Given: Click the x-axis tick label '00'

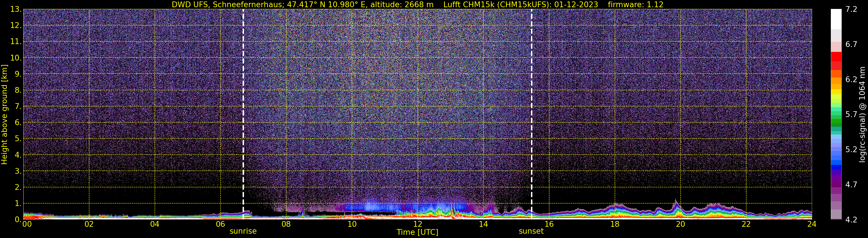Looking at the screenshot, I should 27,224.
